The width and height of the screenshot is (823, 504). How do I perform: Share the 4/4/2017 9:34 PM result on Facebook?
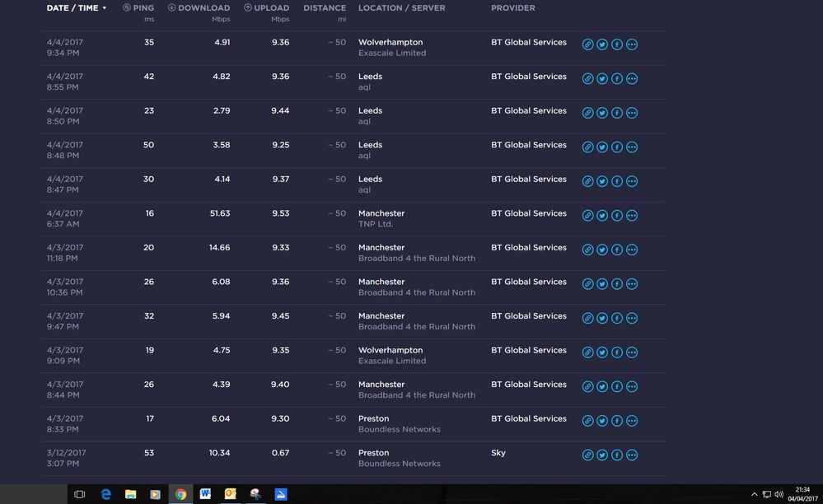coord(617,44)
